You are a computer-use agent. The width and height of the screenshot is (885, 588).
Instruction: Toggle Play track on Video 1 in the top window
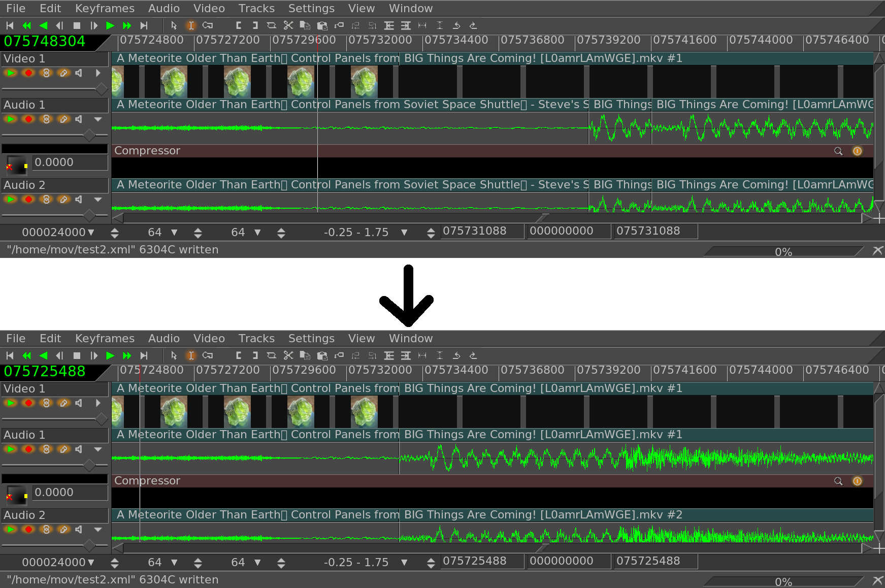tap(11, 73)
